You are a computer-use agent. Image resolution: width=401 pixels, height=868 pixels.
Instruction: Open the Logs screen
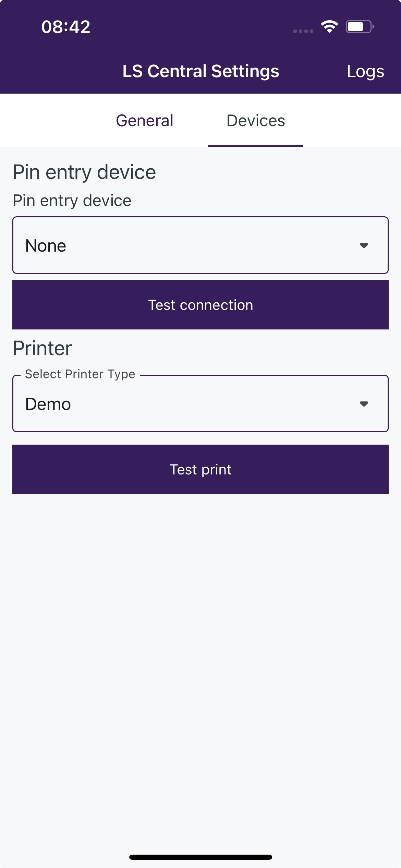click(x=365, y=72)
